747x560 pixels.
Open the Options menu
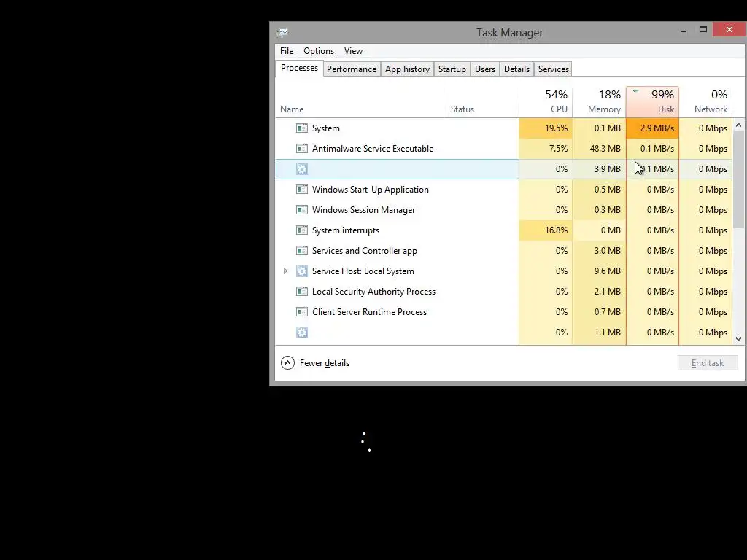pyautogui.click(x=319, y=51)
